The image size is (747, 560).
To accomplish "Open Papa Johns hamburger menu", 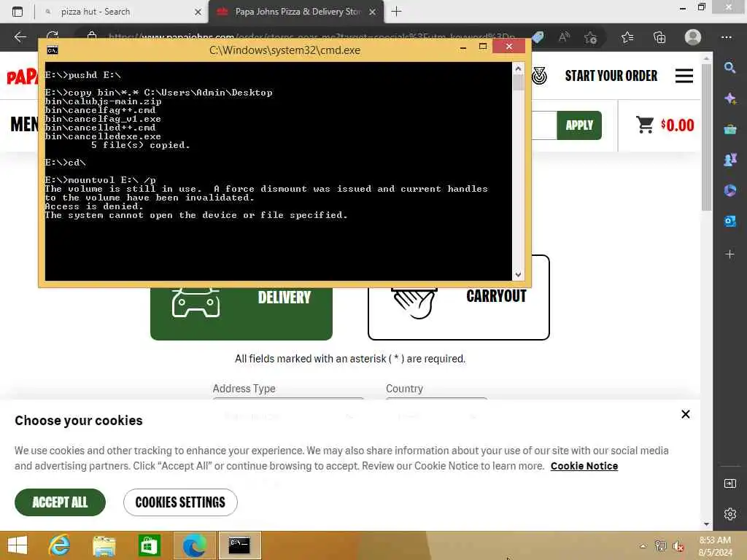I will pyautogui.click(x=684, y=76).
